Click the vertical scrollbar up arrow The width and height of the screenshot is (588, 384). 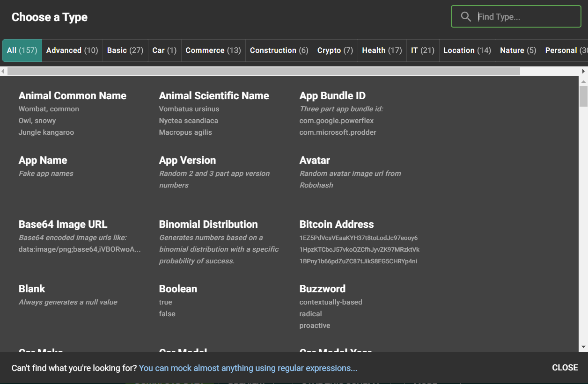pyautogui.click(x=583, y=81)
